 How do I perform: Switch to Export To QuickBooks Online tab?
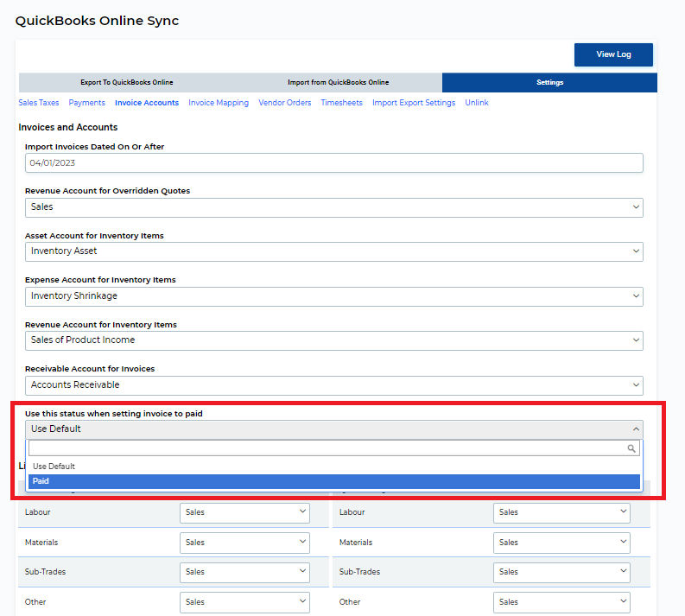[127, 82]
